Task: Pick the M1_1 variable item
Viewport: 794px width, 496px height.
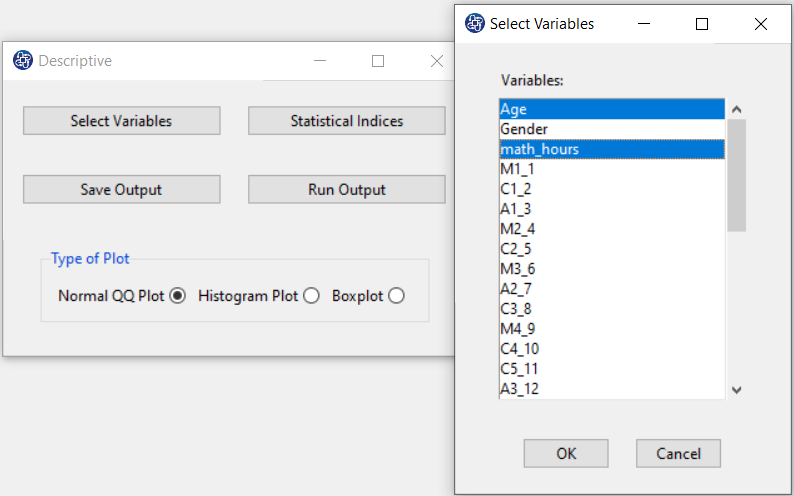Action: [612, 169]
